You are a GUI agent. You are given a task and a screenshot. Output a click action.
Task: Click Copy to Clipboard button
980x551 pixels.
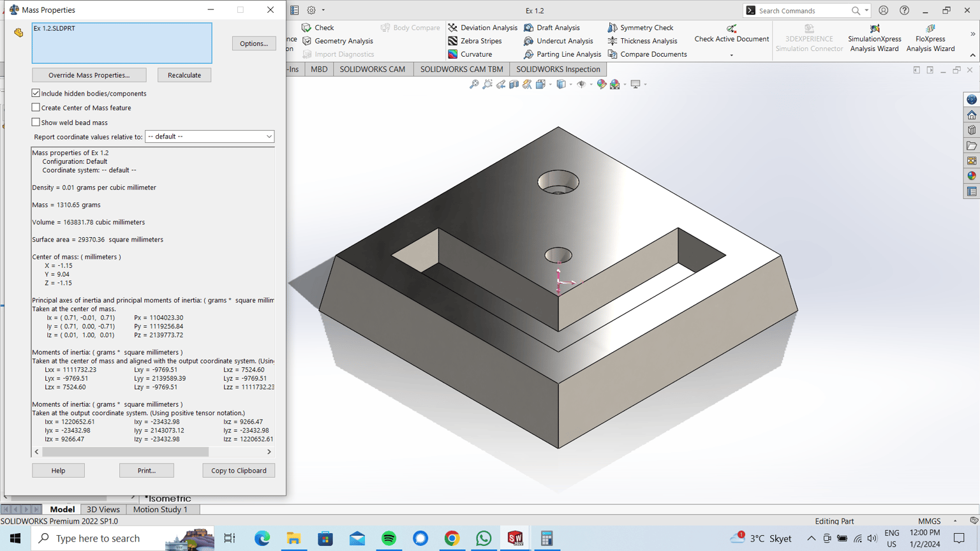point(239,471)
